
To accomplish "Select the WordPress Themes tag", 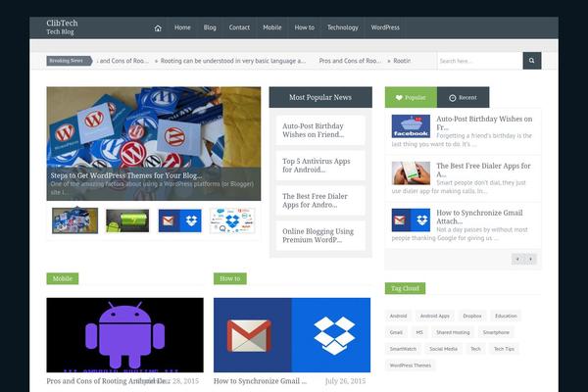I will coord(411,366).
